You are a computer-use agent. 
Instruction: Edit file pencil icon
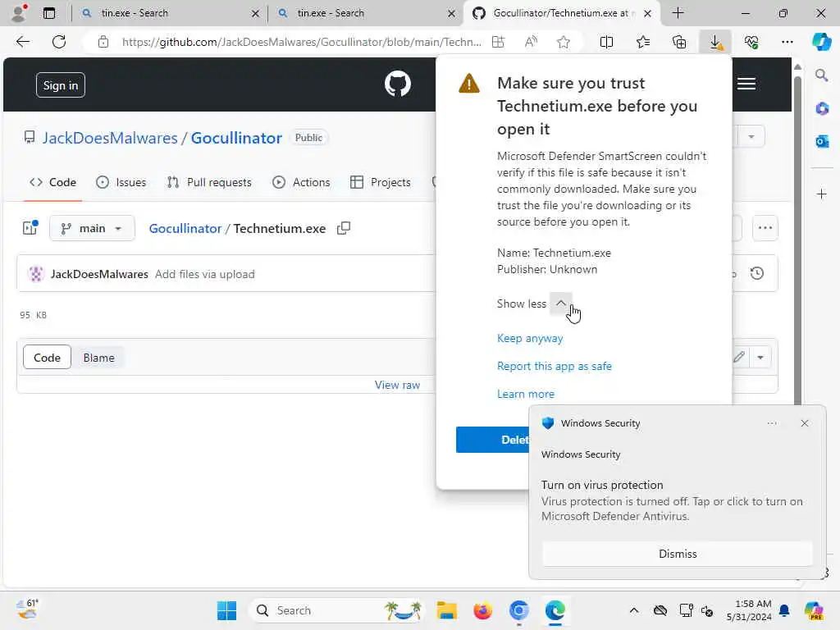pyautogui.click(x=739, y=358)
